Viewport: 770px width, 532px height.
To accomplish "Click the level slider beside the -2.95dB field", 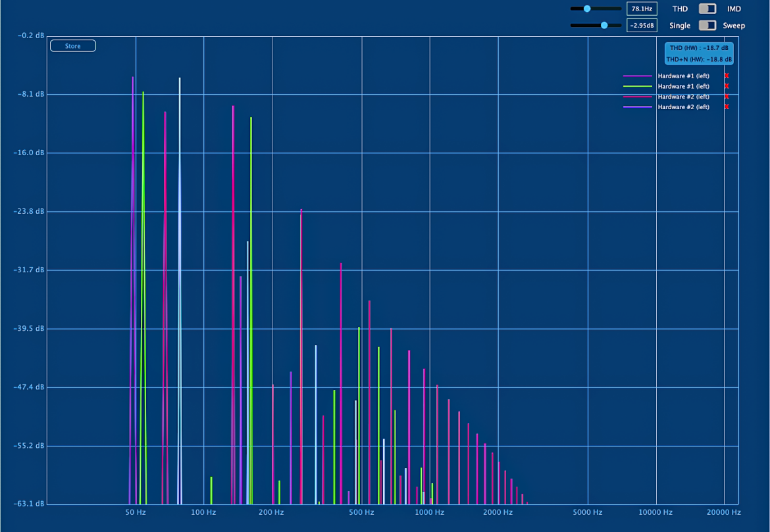I will point(596,26).
